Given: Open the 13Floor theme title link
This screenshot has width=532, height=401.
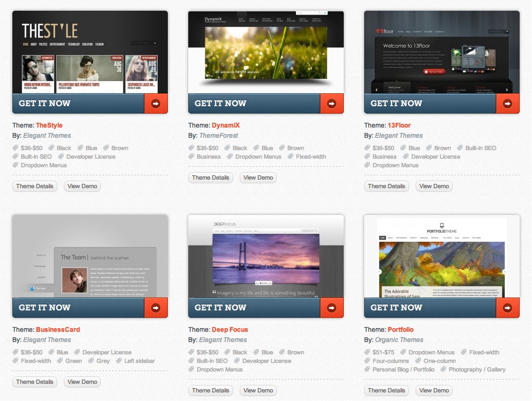Looking at the screenshot, I should [399, 125].
